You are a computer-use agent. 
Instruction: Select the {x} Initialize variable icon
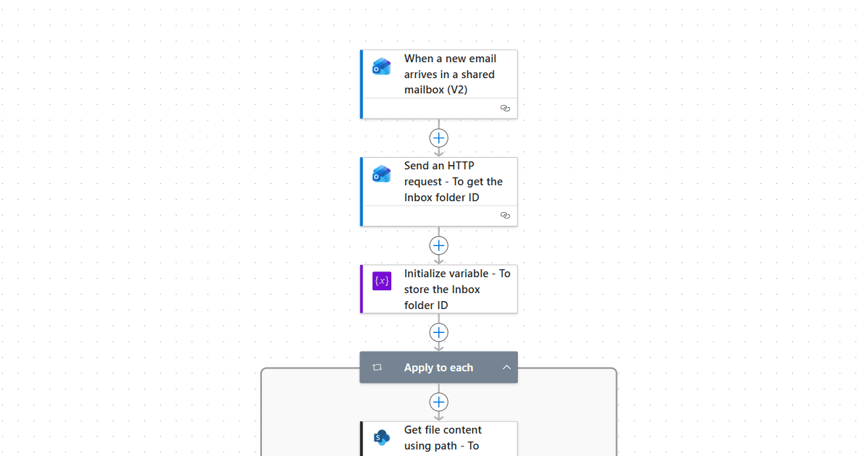381,281
